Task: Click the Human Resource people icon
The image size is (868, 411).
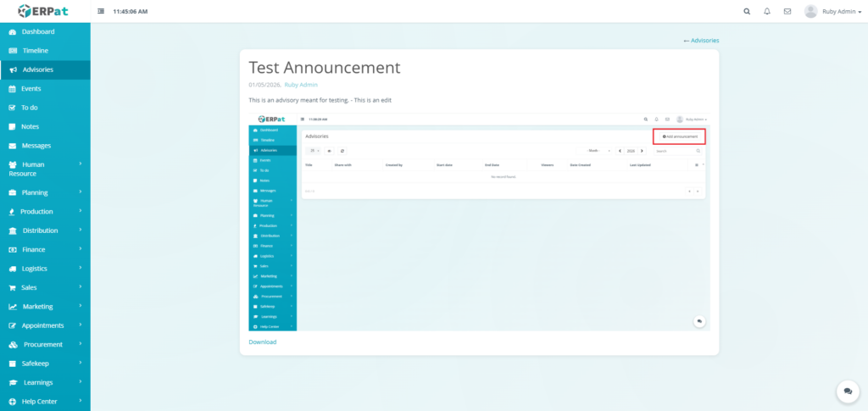Action: tap(13, 165)
